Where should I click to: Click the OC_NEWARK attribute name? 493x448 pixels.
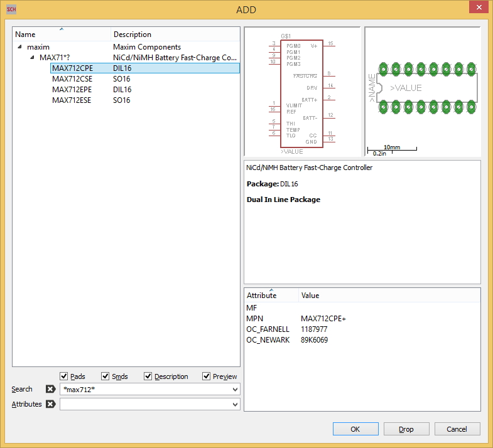pos(268,340)
